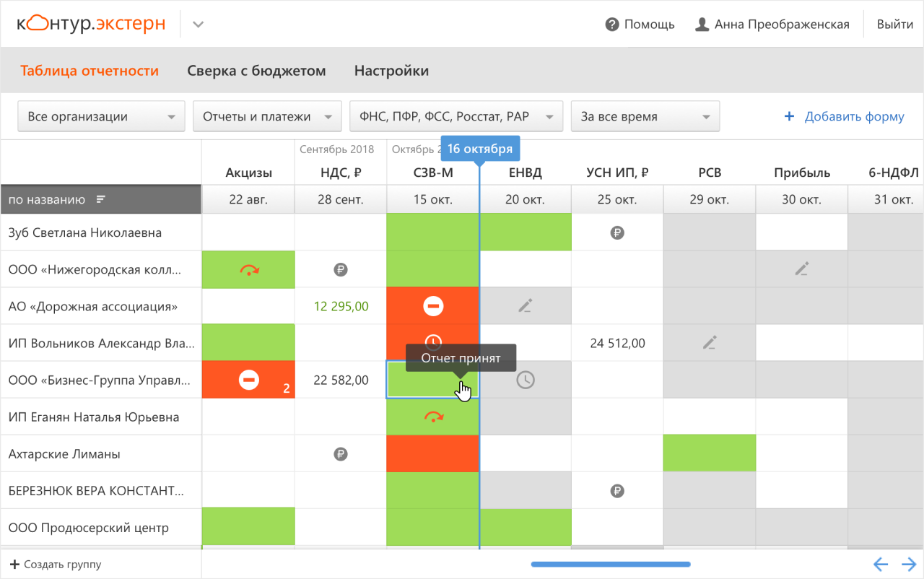Click the red retry arrow for ООО Нижегородская

249,270
